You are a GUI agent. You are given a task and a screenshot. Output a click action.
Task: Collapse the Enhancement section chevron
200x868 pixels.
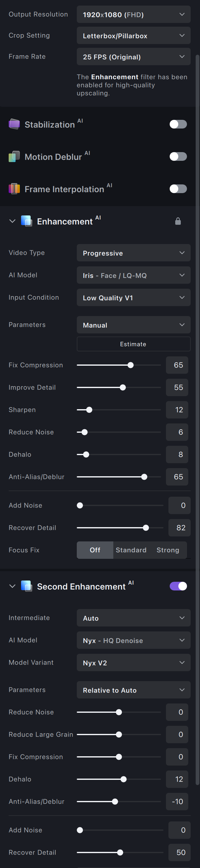coord(12,221)
